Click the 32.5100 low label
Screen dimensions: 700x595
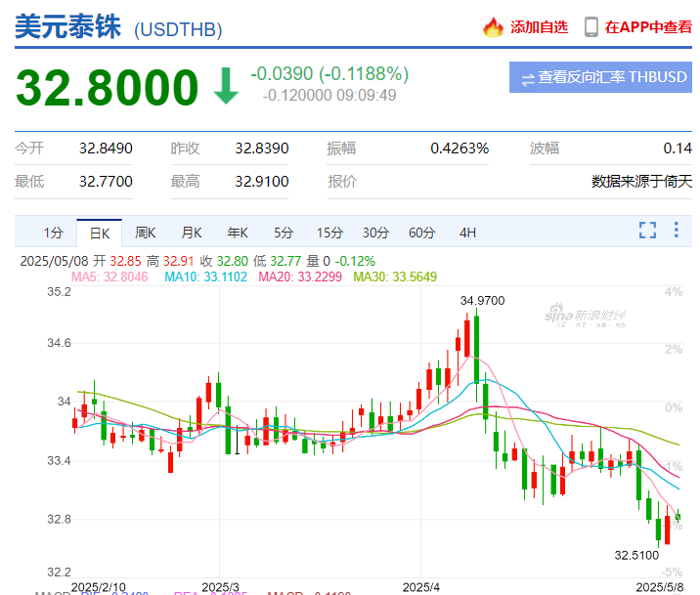click(636, 555)
